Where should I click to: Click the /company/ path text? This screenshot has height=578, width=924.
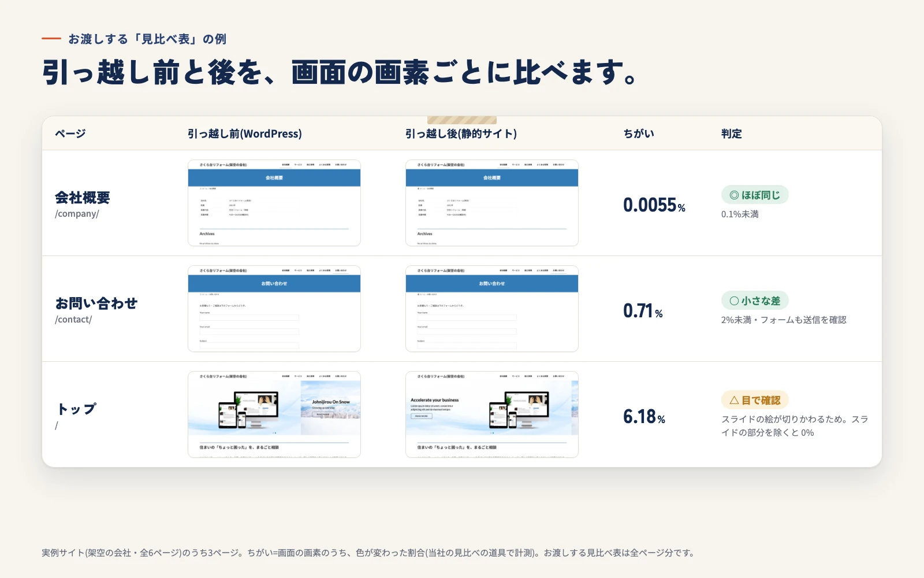coord(77,214)
